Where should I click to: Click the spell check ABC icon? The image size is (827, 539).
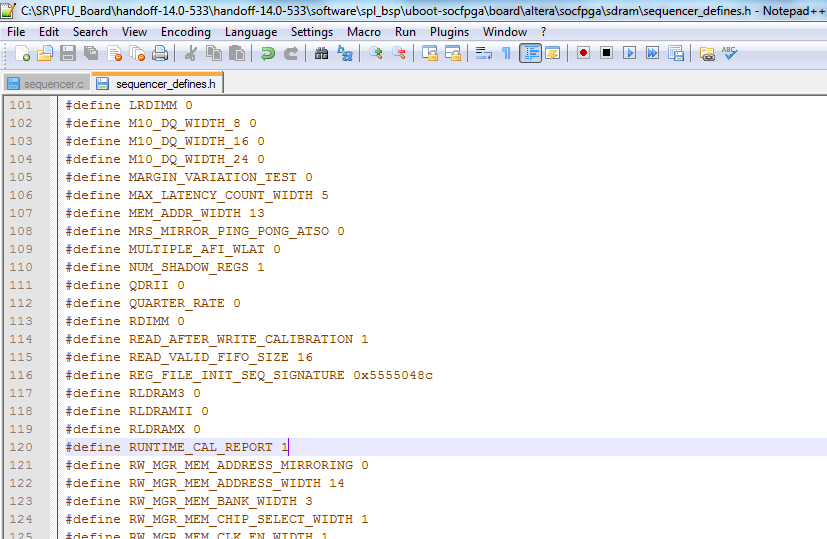pos(730,53)
